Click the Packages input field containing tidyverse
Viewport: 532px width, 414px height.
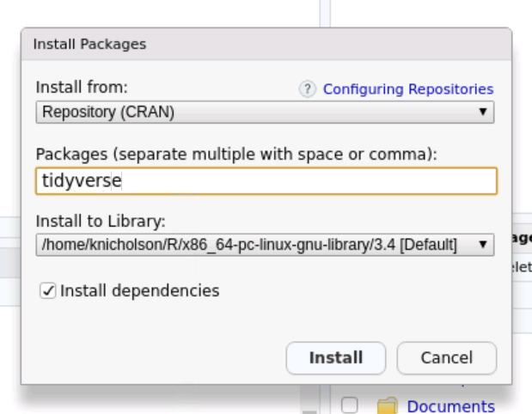tap(266, 180)
